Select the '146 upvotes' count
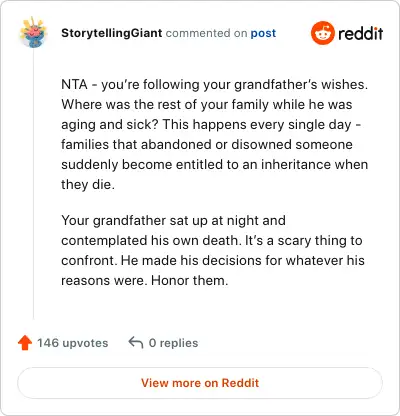Viewport: 400px width, 416px height. 73,343
